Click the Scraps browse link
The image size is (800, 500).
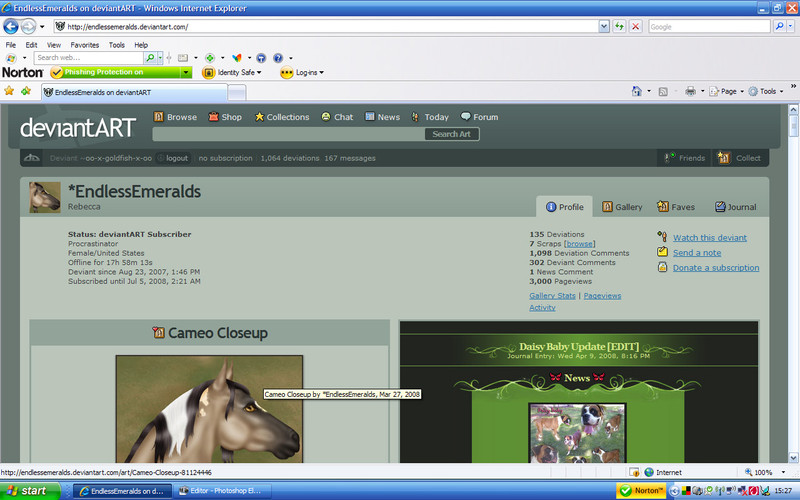click(x=580, y=244)
